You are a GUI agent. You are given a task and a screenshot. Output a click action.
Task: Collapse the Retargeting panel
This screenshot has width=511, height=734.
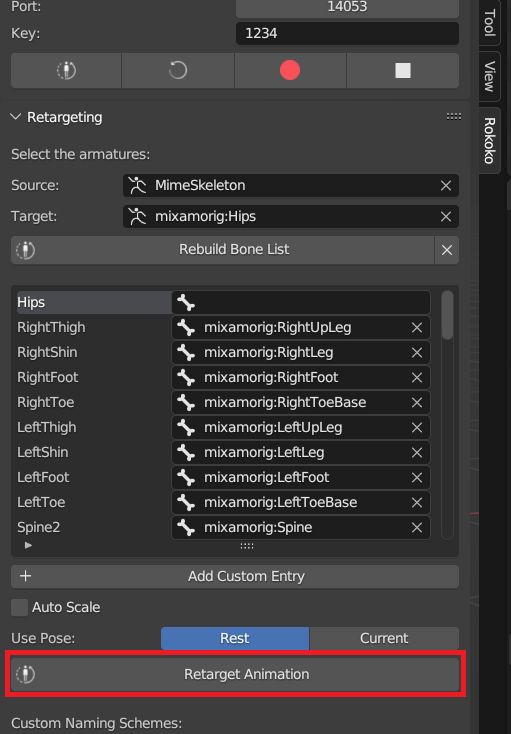[16, 117]
